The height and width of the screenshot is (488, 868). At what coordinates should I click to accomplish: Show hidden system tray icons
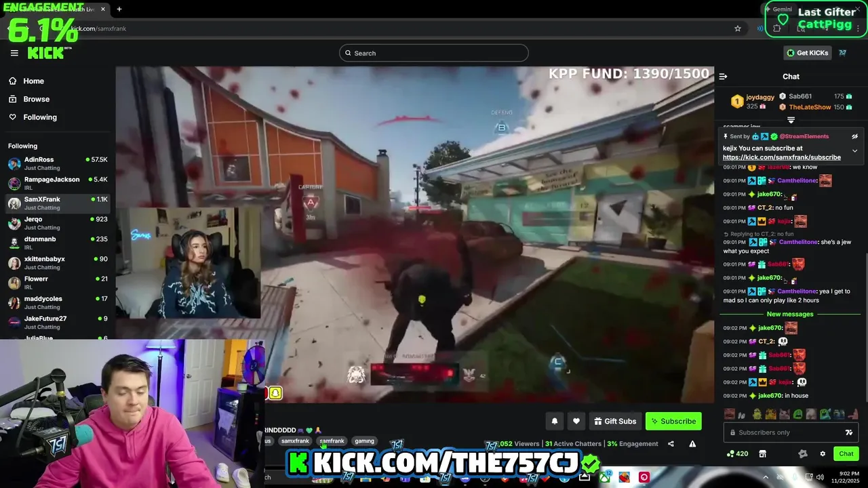click(766, 477)
